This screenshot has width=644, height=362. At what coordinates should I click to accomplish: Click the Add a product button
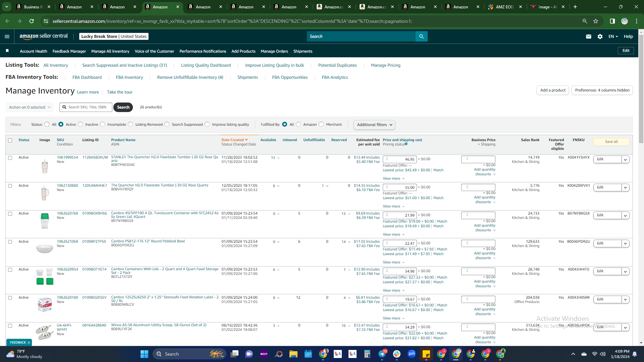click(x=553, y=90)
